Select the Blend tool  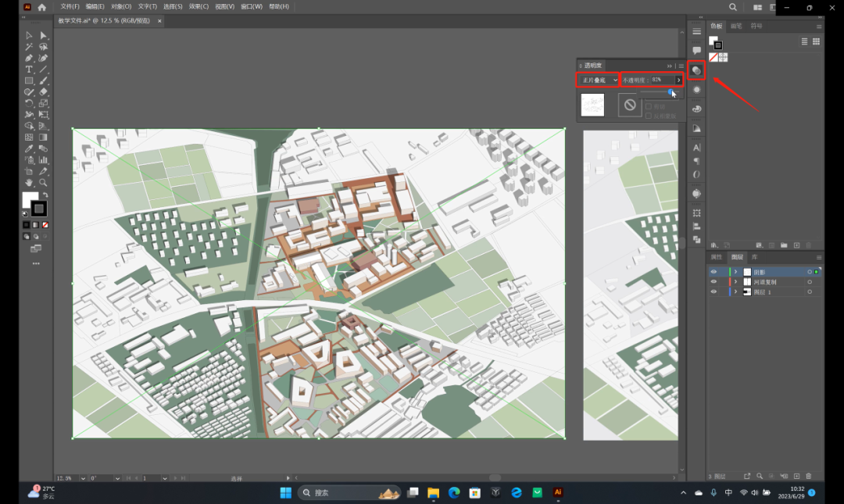point(44,148)
